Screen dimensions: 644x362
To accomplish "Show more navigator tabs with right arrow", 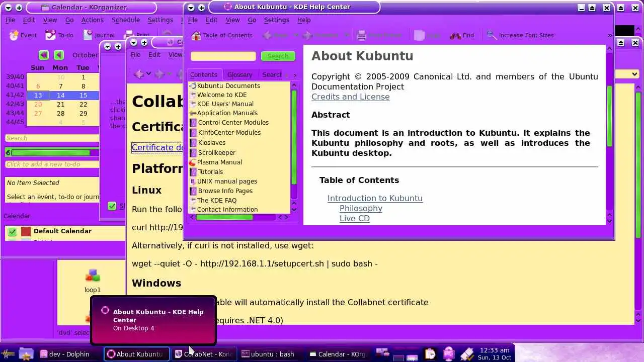I will click(295, 75).
